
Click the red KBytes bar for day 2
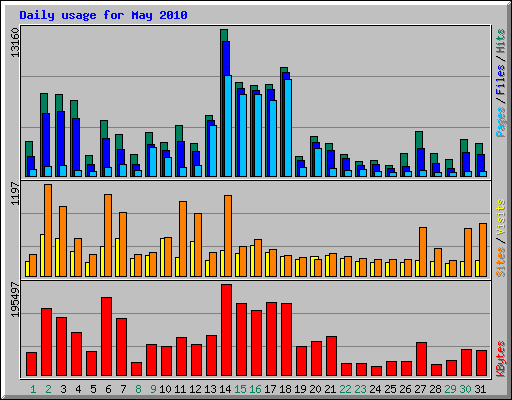click(x=46, y=342)
